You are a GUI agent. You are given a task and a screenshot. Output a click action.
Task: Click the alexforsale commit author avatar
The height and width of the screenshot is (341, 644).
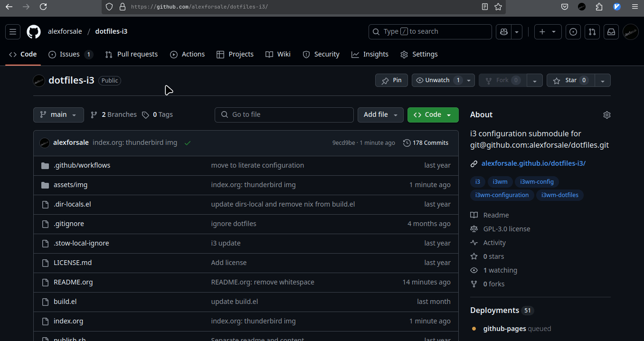coord(45,143)
